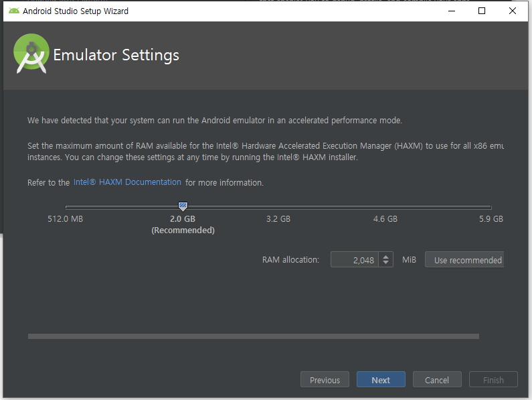Screen dimensions: 532x400
Task: Set slider to the 3.2 GB mark
Action: coord(278,207)
